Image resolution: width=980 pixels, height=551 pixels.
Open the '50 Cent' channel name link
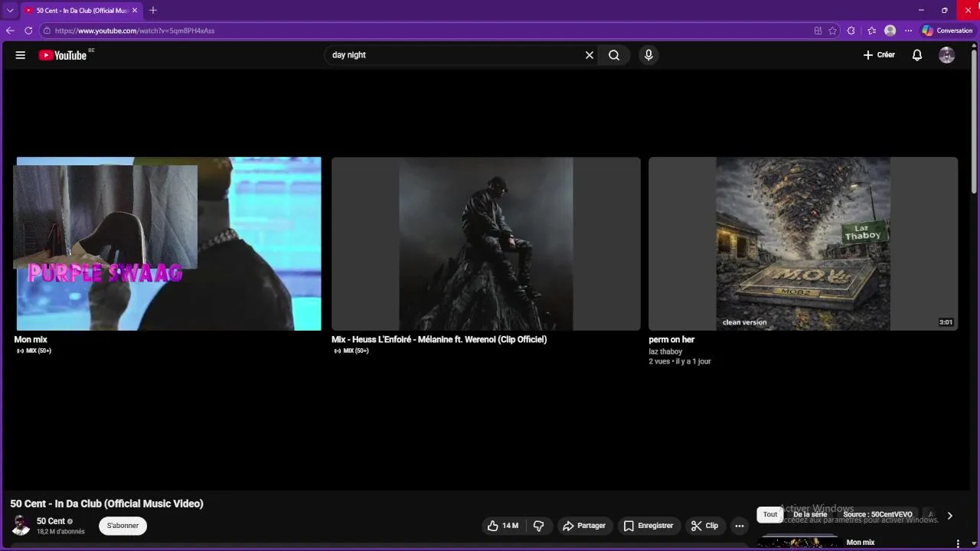click(51, 521)
